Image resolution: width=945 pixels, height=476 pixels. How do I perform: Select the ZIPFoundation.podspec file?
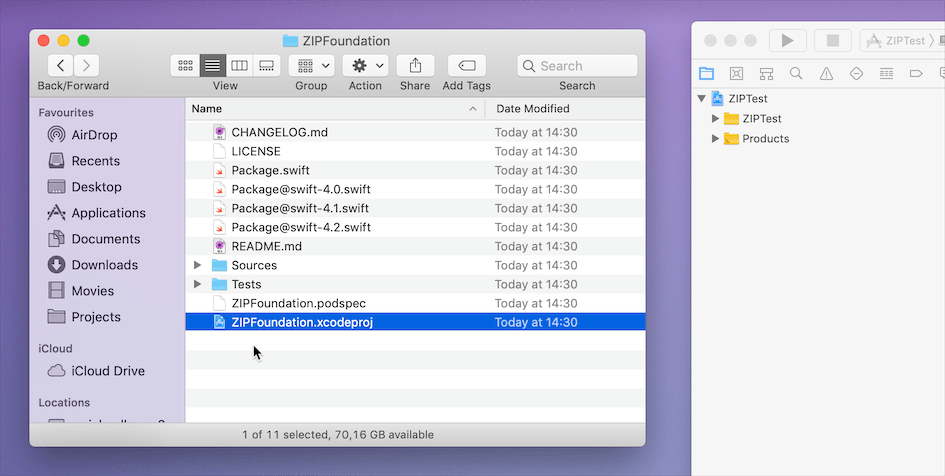(415, 303)
